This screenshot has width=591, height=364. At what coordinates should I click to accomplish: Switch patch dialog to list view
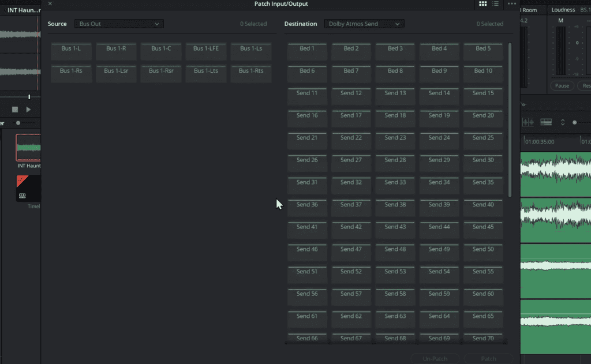pos(496,4)
